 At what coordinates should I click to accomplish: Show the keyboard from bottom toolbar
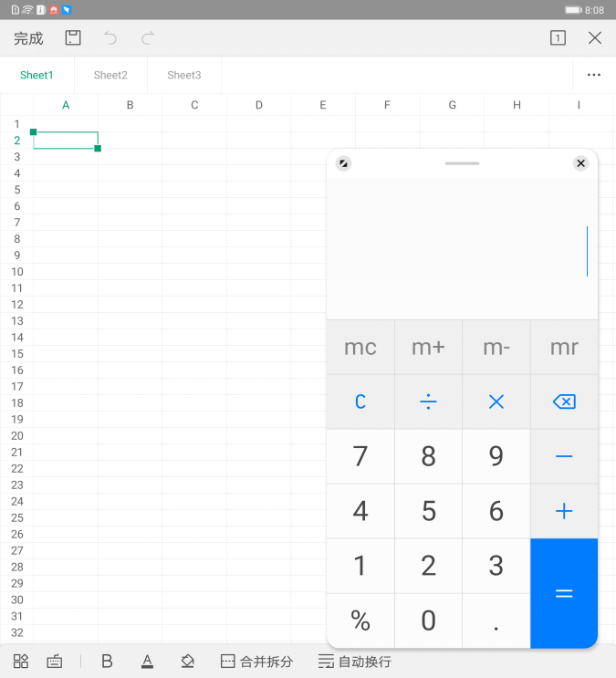tap(55, 662)
